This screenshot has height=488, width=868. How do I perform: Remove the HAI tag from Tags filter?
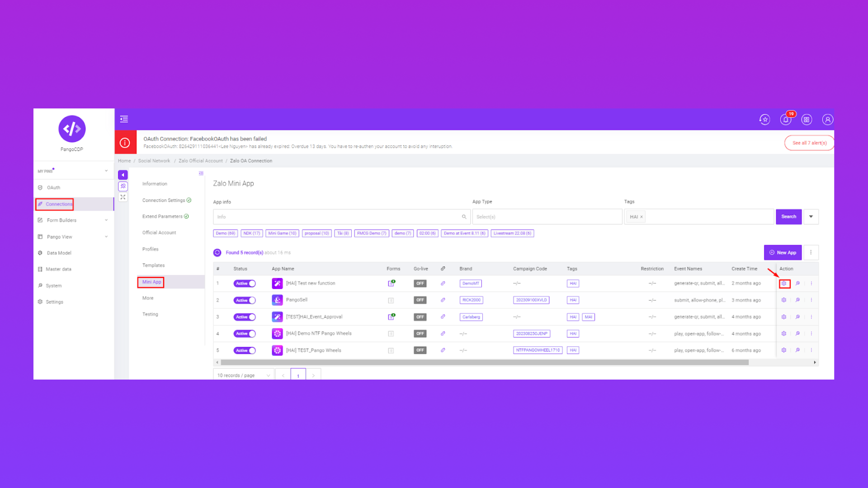(x=641, y=217)
